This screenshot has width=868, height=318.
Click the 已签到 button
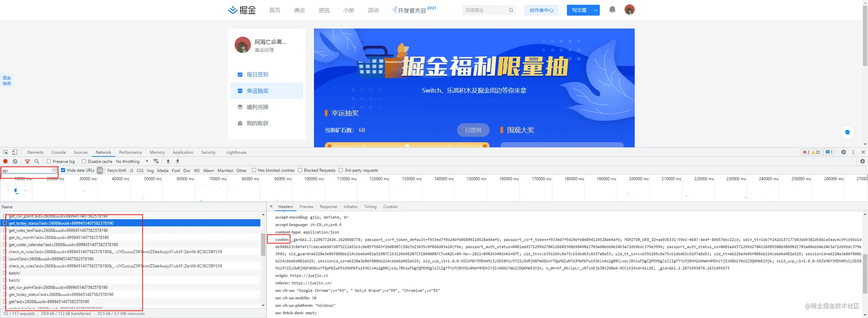tap(473, 130)
